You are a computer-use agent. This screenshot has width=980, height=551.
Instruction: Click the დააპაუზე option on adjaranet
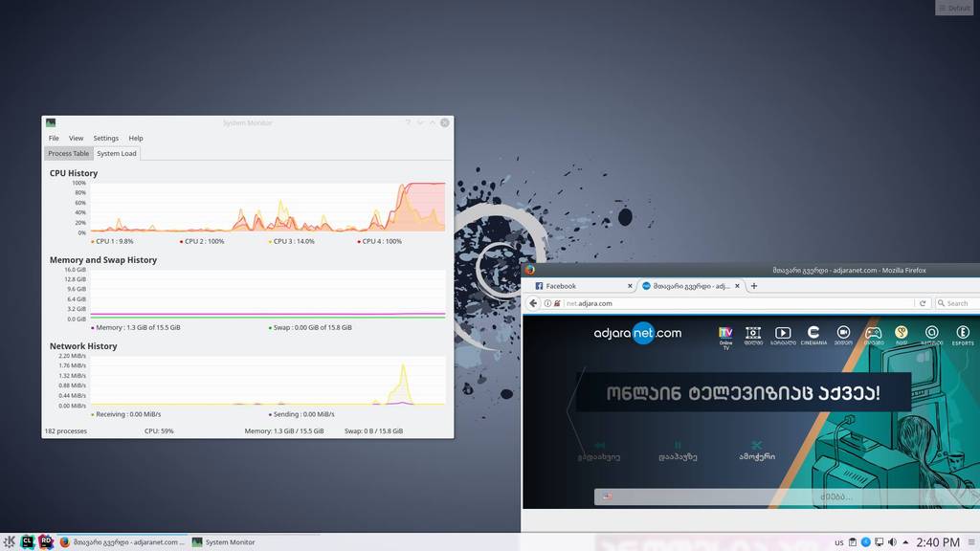678,452
